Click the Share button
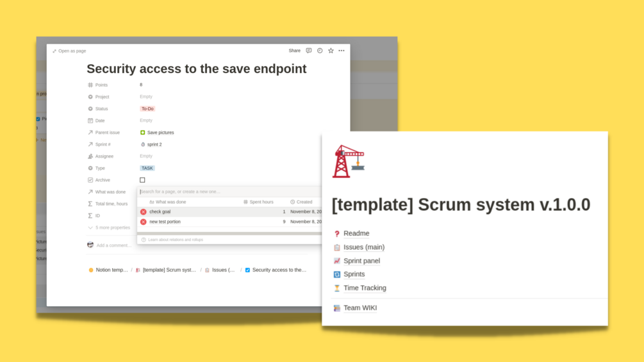644x362 pixels. (x=295, y=51)
